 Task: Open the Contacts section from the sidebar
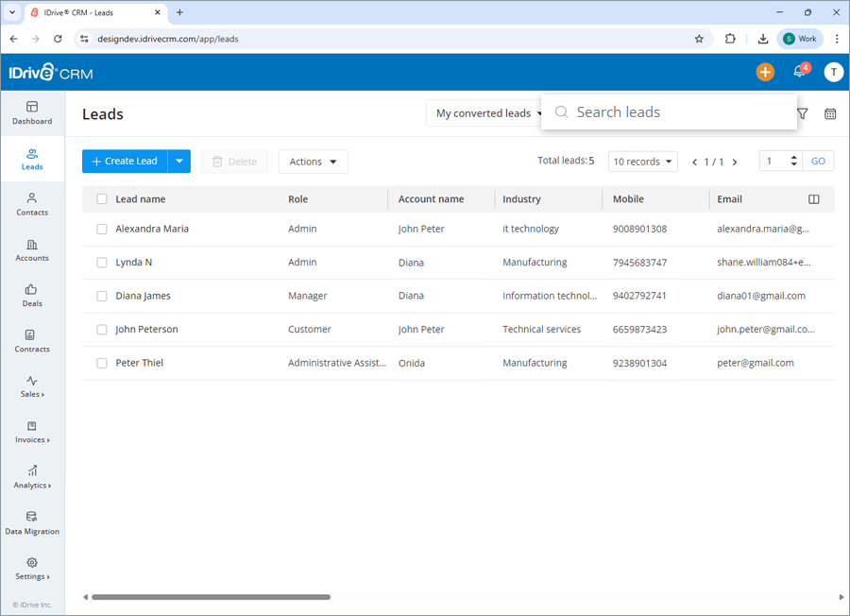(x=31, y=206)
